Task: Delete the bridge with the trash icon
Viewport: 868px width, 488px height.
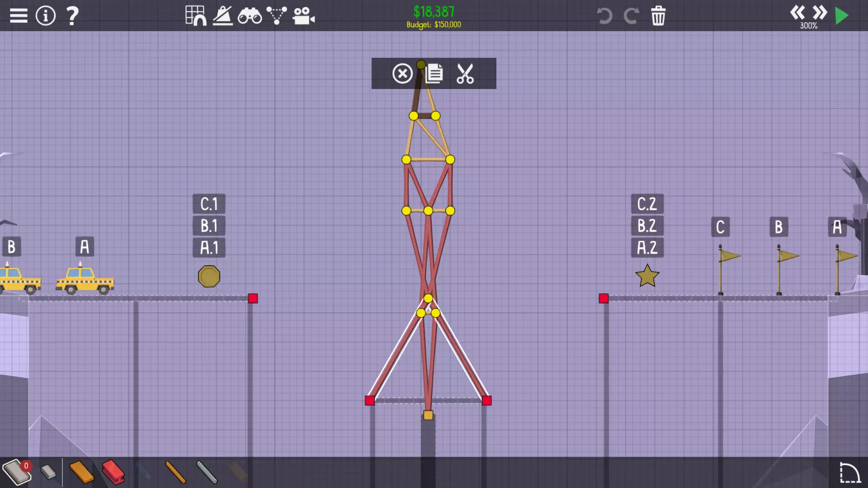Action: (x=658, y=16)
